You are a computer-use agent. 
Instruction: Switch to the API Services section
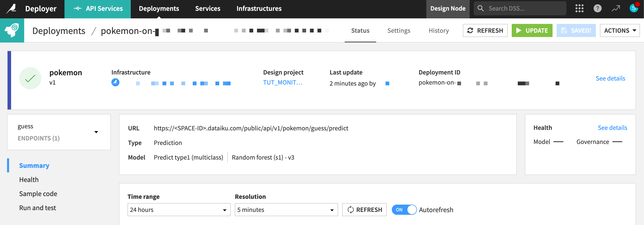click(x=98, y=9)
